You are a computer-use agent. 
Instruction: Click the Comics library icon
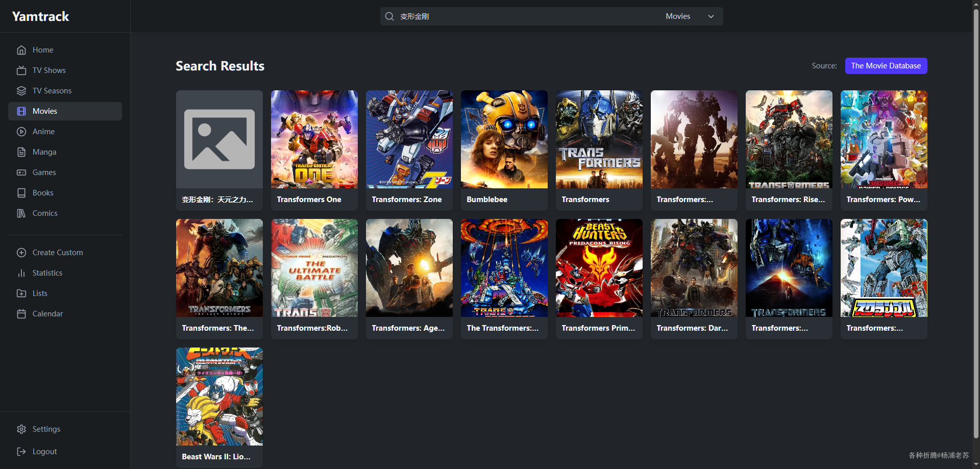[21, 213]
